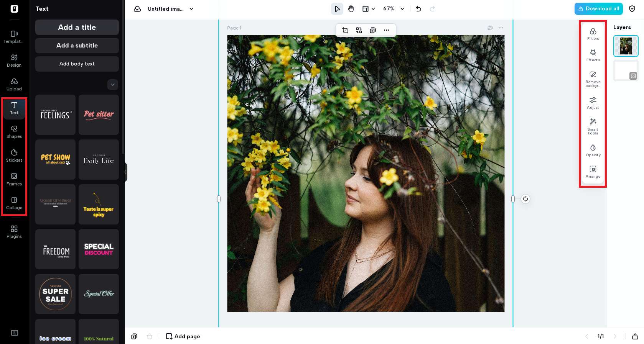
Task: Click the shield icon near Download
Action: [632, 9]
